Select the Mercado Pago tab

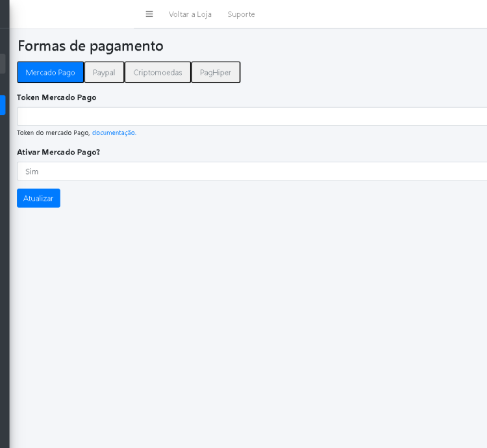pos(50,72)
